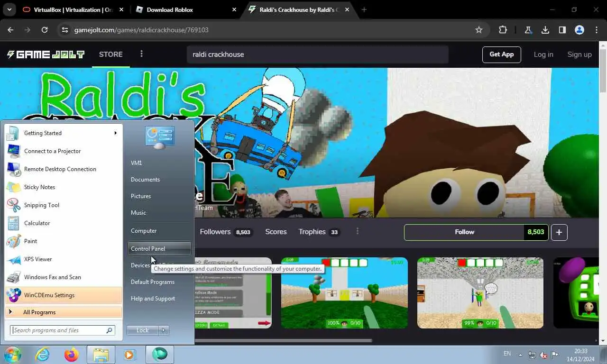Viewport: 607px width, 364px height.
Task: Open Remote Desktop Connection
Action: 63,169
